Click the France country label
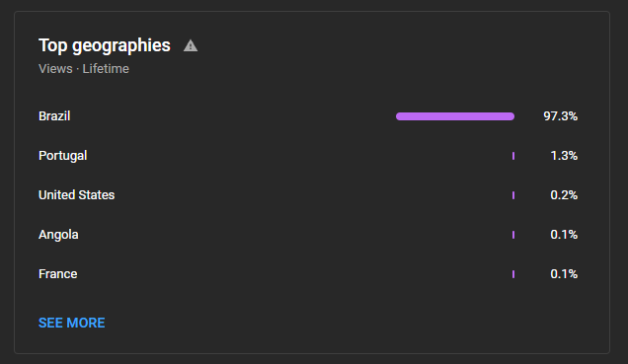The width and height of the screenshot is (628, 364). (58, 274)
